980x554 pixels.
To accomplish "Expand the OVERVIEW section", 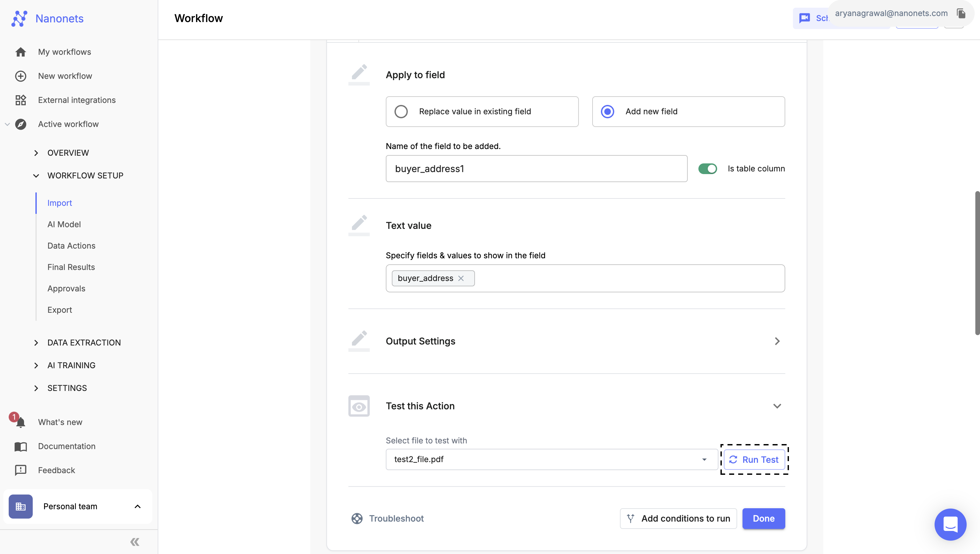I will pyautogui.click(x=36, y=153).
